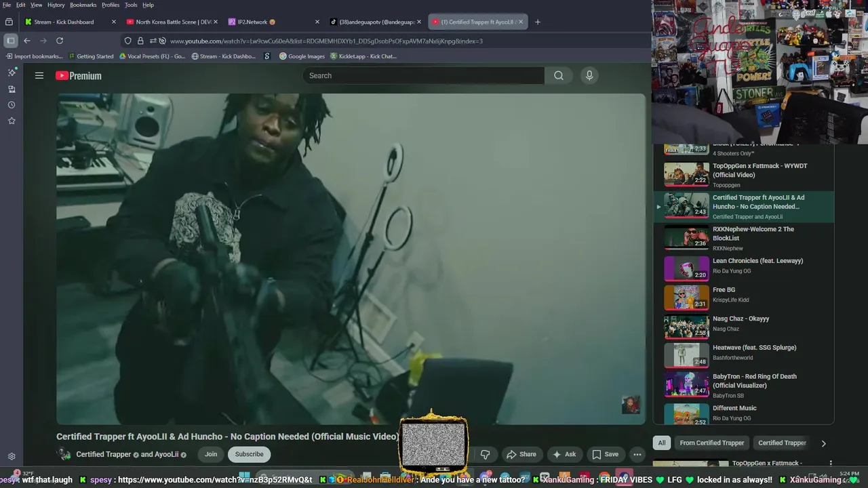
Task: Close the IP2.Network tab
Action: [317, 22]
